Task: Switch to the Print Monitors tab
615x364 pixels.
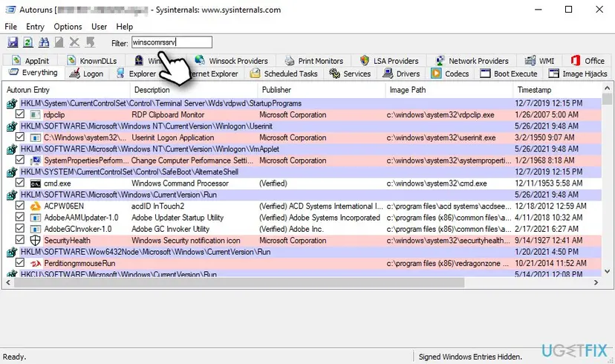Action: click(314, 61)
